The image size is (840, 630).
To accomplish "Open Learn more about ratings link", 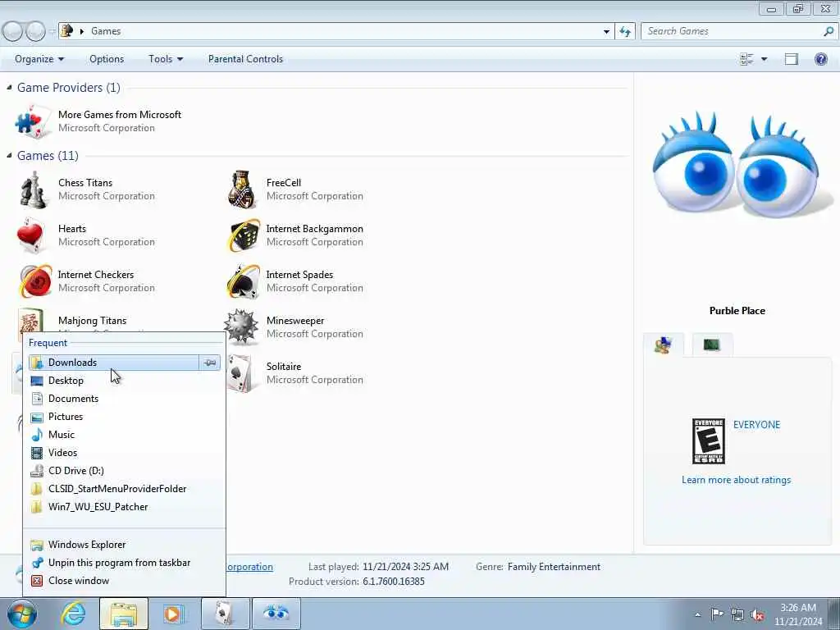I will click(736, 480).
